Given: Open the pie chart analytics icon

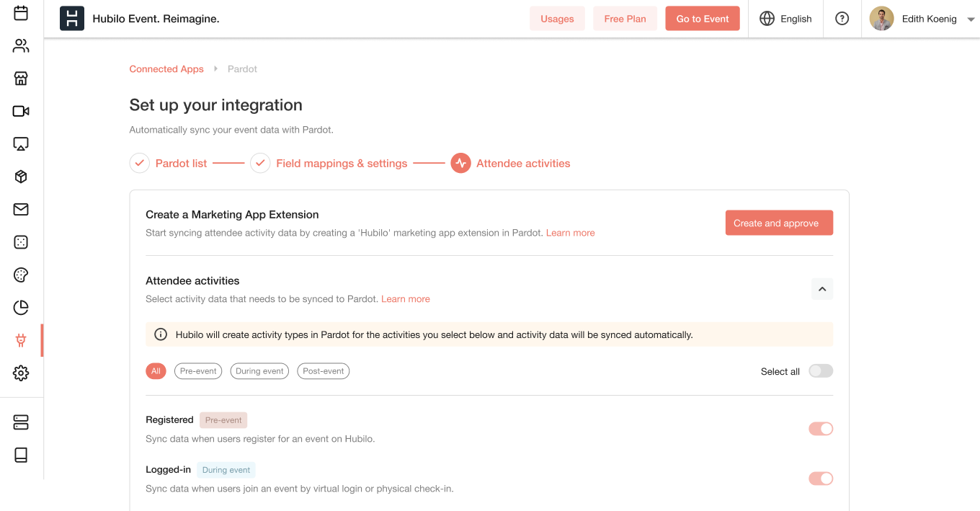Looking at the screenshot, I should tap(21, 308).
